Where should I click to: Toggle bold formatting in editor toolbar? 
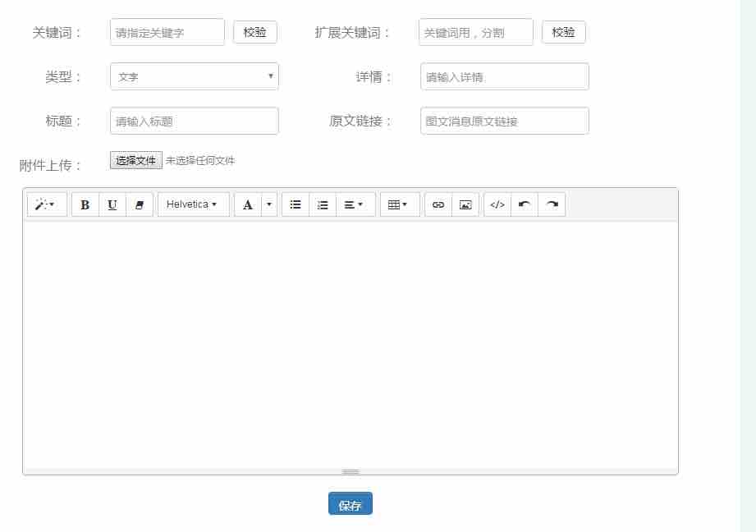point(85,204)
